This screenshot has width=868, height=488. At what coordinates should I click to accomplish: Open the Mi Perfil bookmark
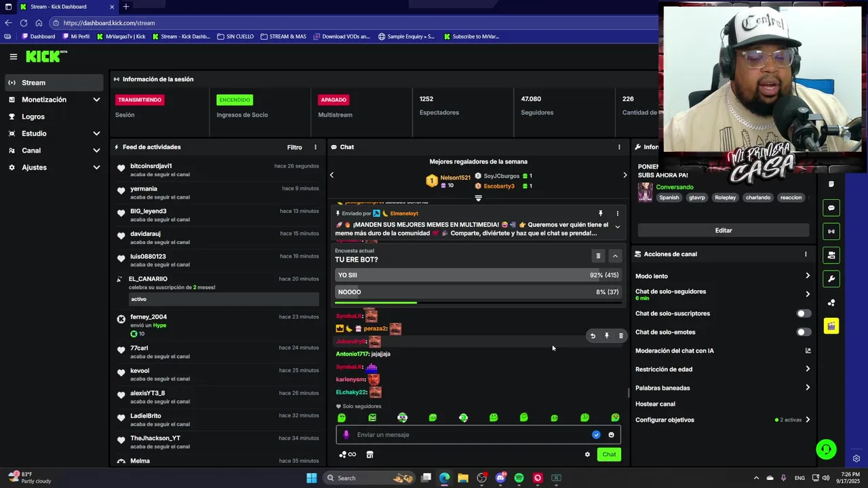tap(75, 37)
